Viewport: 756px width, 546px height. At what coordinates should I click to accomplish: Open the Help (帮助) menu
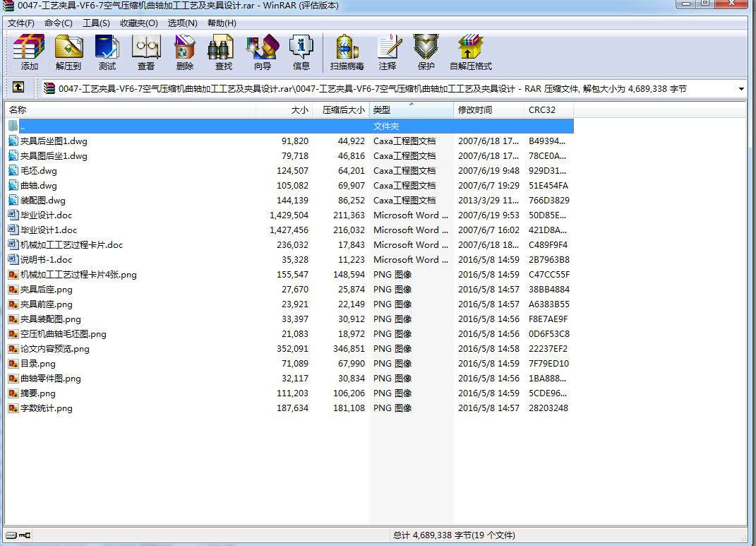(222, 23)
